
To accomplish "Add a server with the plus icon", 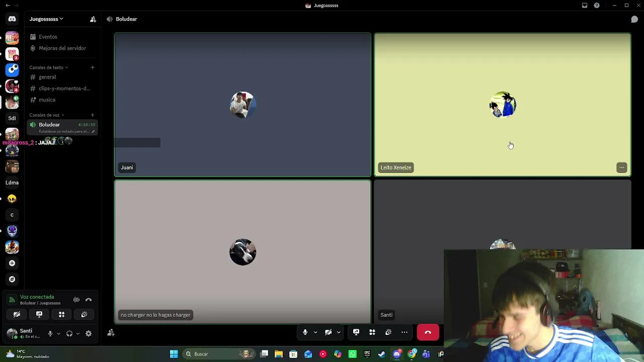I will [x=12, y=263].
